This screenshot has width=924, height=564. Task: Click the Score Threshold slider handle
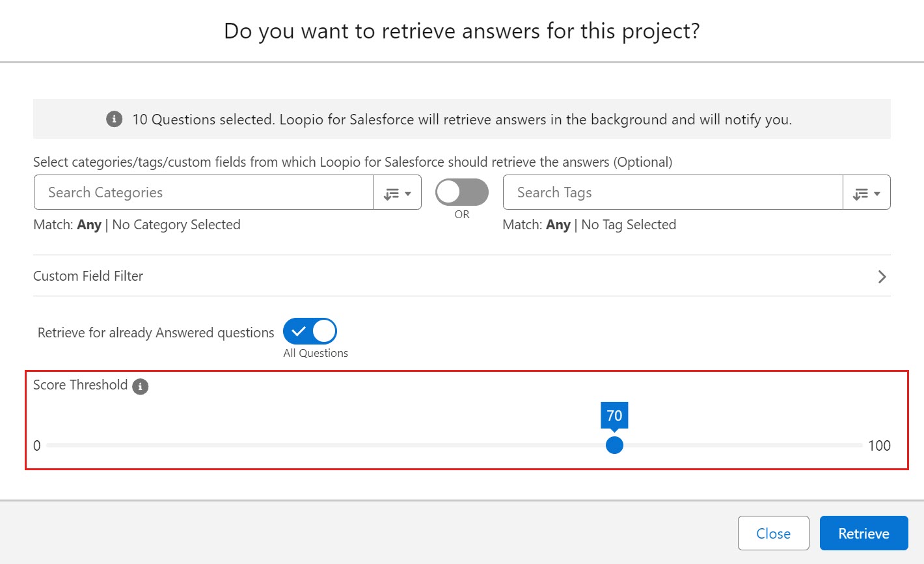(614, 445)
